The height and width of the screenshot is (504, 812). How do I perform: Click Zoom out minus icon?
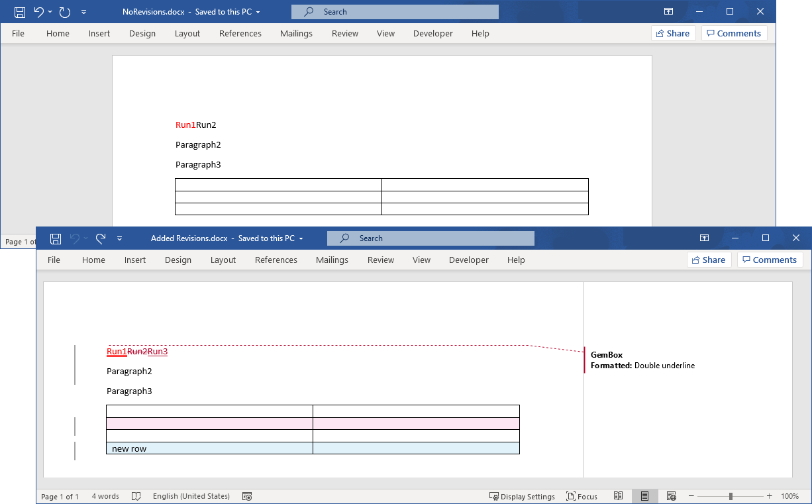(x=691, y=496)
